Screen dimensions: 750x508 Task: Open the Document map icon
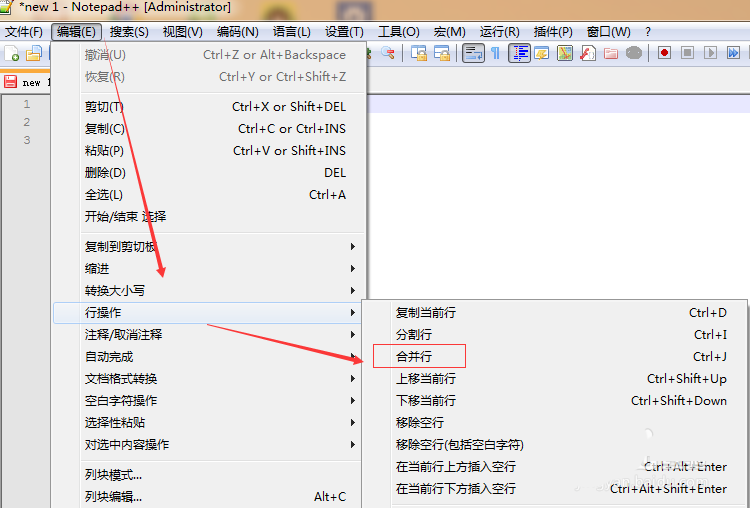tap(565, 53)
